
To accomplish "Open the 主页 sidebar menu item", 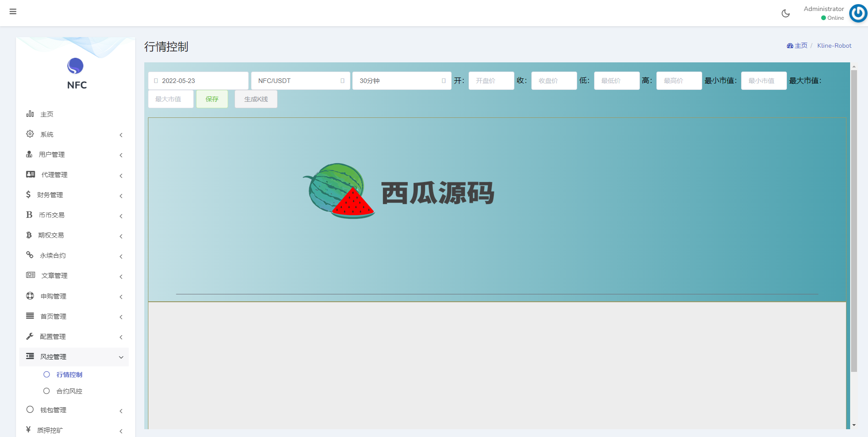I will coord(74,114).
